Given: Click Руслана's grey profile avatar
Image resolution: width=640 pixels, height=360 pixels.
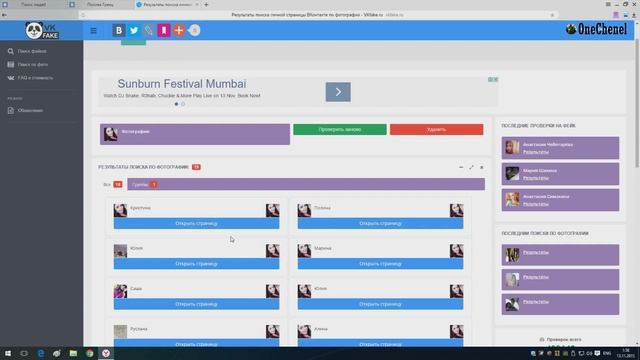Looking at the screenshot, I should tap(120, 331).
